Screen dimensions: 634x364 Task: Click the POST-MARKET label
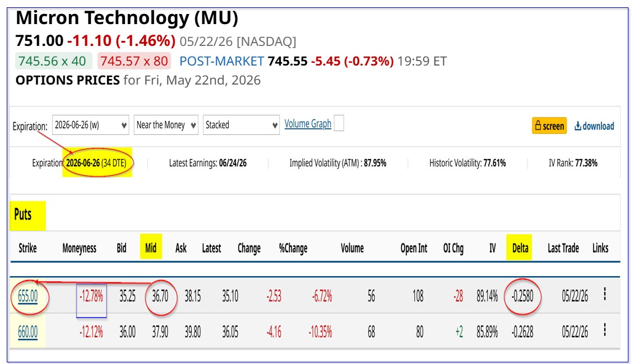click(221, 61)
